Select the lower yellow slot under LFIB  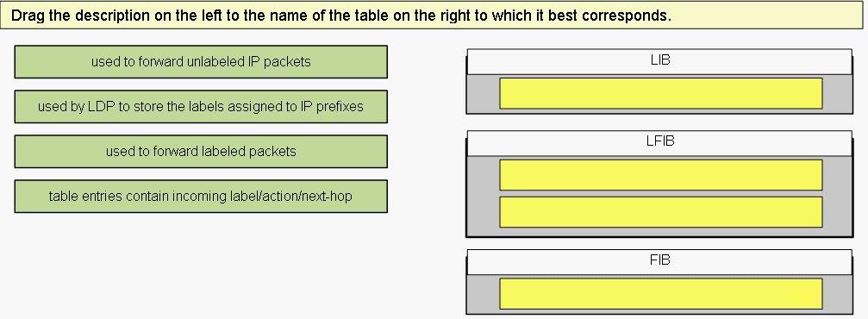click(660, 211)
